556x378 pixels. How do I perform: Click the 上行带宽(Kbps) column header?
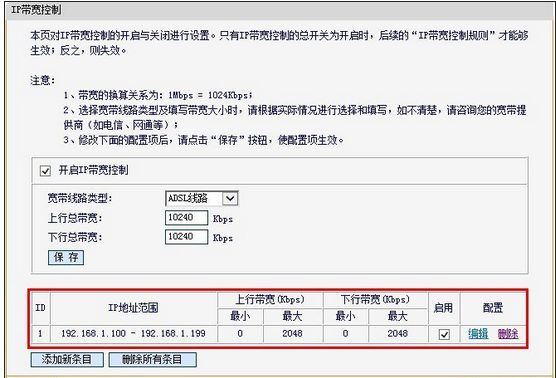(270, 300)
